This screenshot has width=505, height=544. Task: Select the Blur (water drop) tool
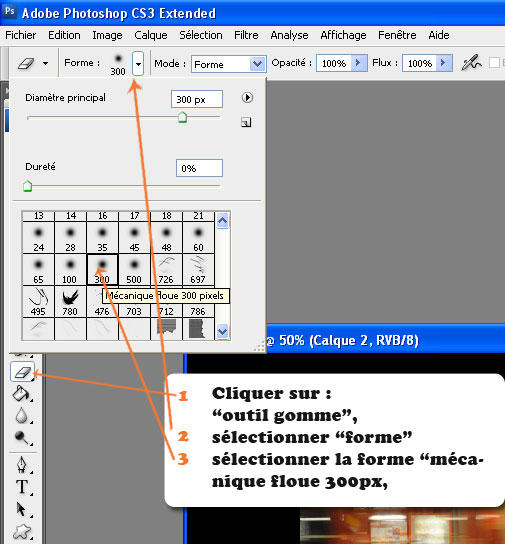22,415
